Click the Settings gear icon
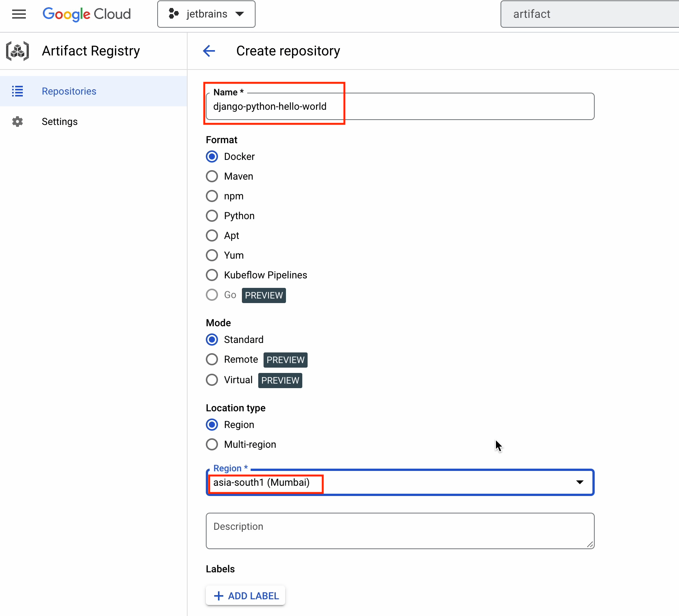The image size is (679, 616). coord(17,122)
